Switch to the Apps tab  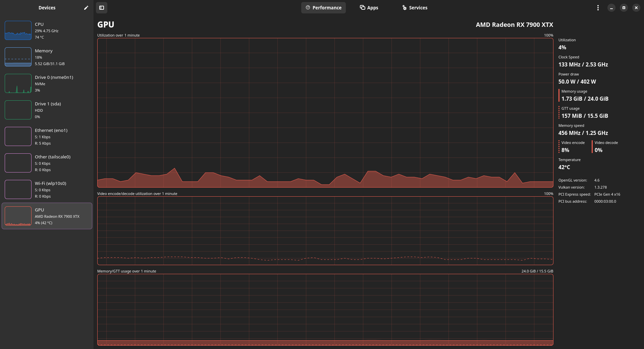(x=369, y=8)
